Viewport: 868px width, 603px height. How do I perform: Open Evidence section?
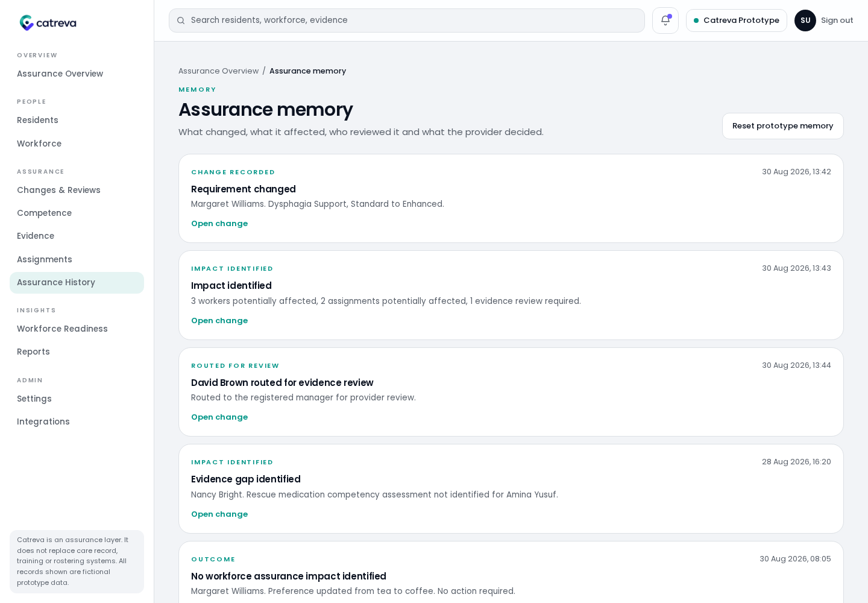tap(77, 236)
